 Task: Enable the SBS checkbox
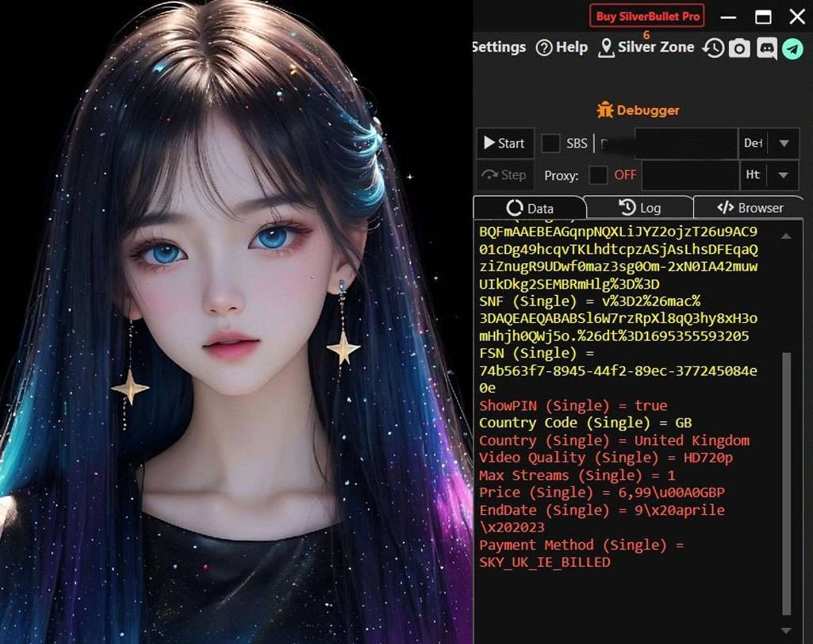[550, 143]
